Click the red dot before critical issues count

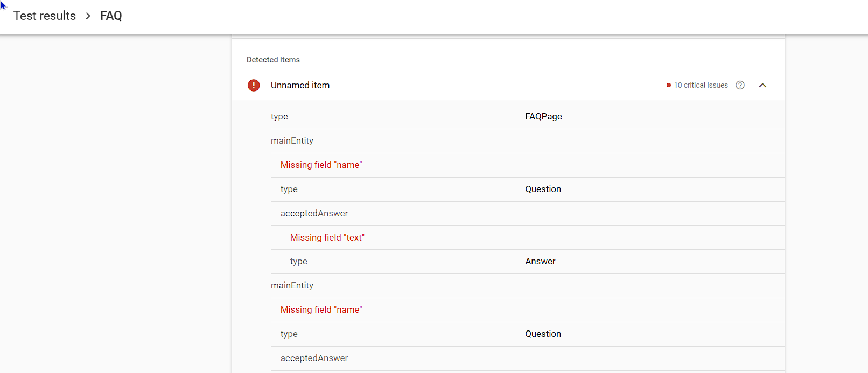[669, 85]
